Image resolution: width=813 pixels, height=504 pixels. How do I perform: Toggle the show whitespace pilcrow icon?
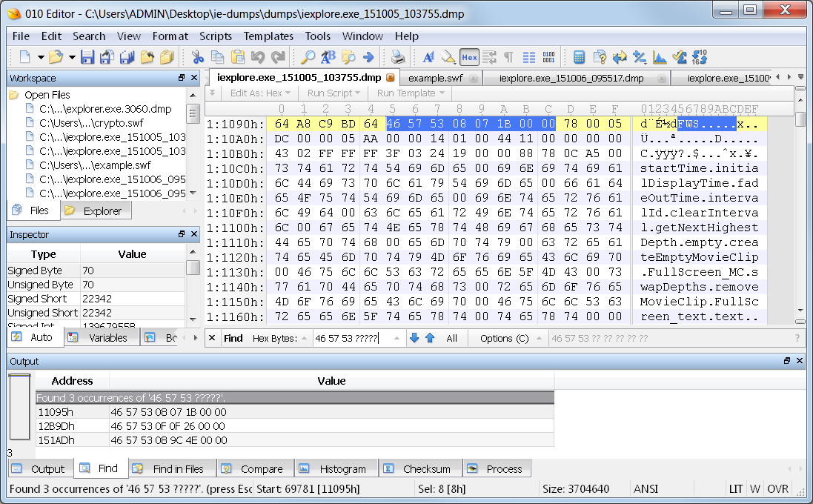[508, 57]
